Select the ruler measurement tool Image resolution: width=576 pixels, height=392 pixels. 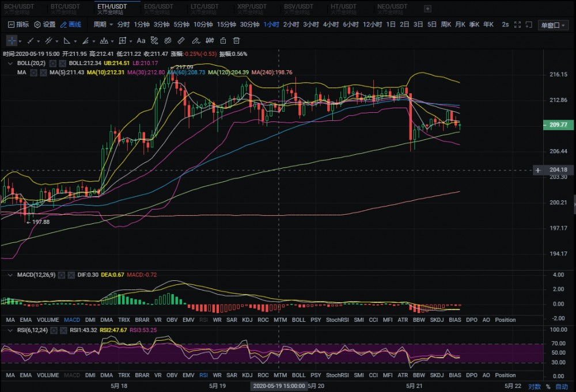click(181, 41)
